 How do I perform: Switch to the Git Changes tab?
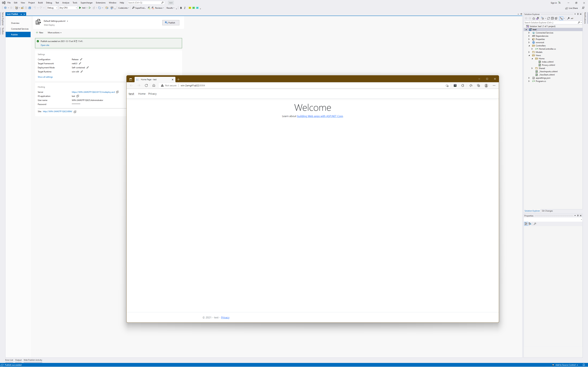click(547, 211)
